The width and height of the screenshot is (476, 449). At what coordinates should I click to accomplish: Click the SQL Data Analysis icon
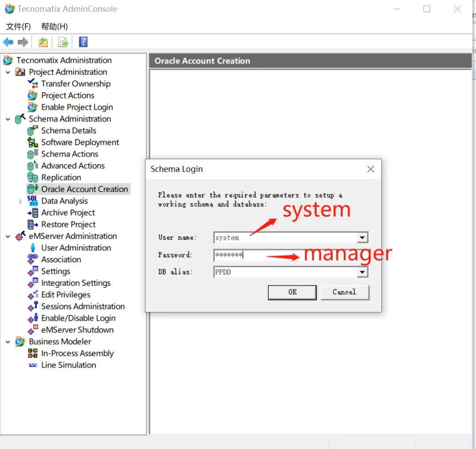point(32,201)
